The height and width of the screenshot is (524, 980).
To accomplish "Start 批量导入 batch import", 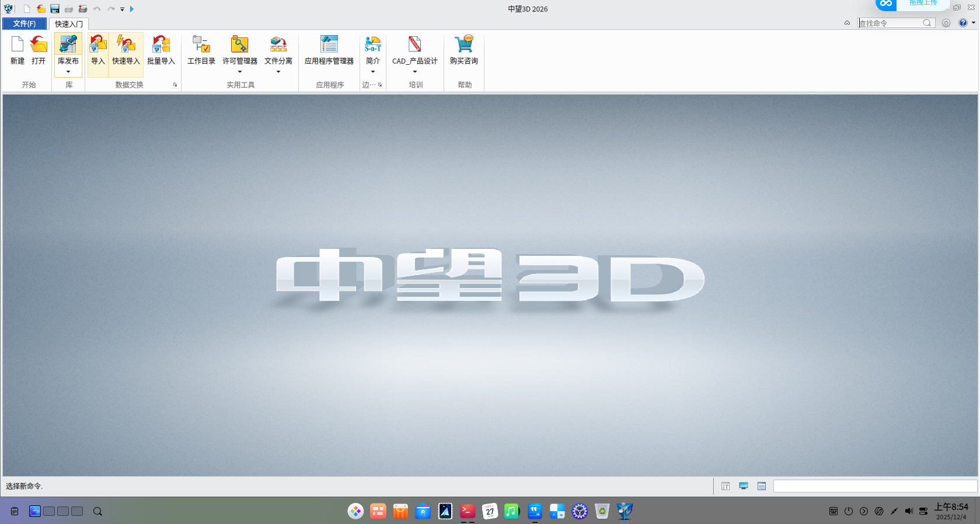I will pos(161,50).
